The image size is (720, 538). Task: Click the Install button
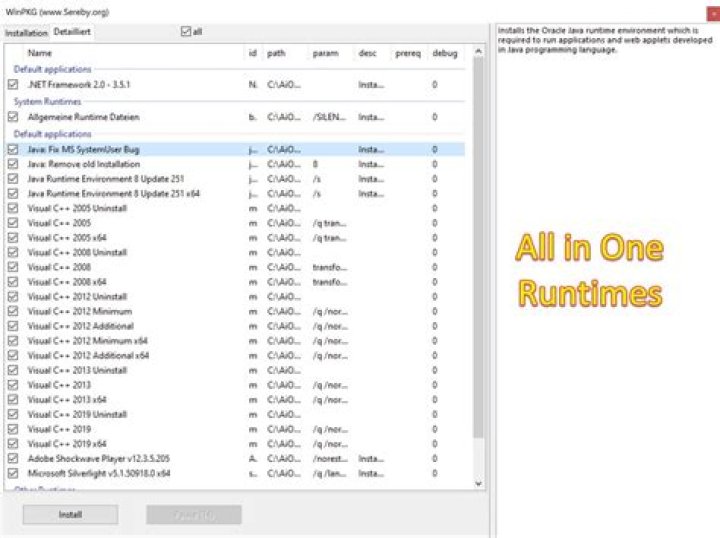pyautogui.click(x=70, y=515)
